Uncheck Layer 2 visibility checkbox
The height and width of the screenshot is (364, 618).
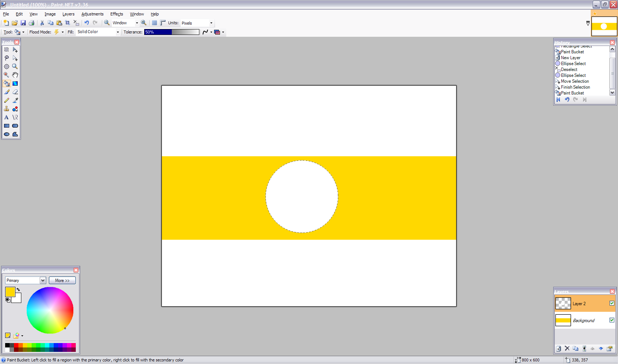[612, 303]
